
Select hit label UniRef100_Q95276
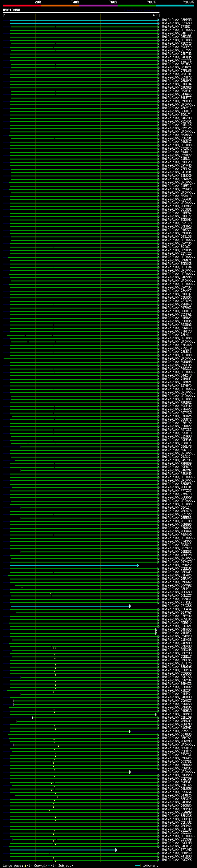(177, 731)
